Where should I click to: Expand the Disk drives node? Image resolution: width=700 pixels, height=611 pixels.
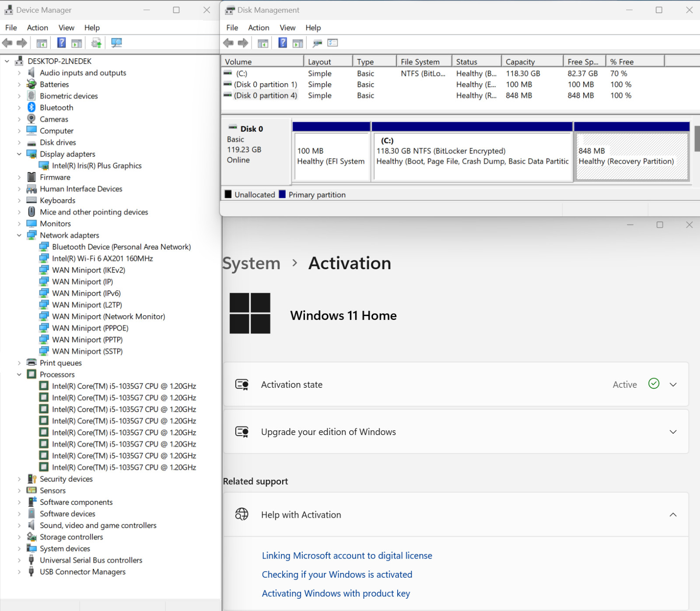tap(19, 142)
